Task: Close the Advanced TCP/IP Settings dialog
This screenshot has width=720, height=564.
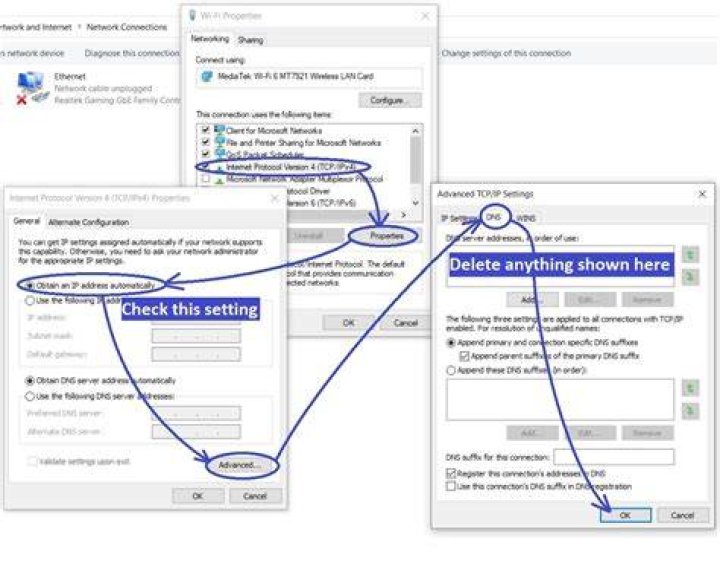Action: (x=702, y=194)
